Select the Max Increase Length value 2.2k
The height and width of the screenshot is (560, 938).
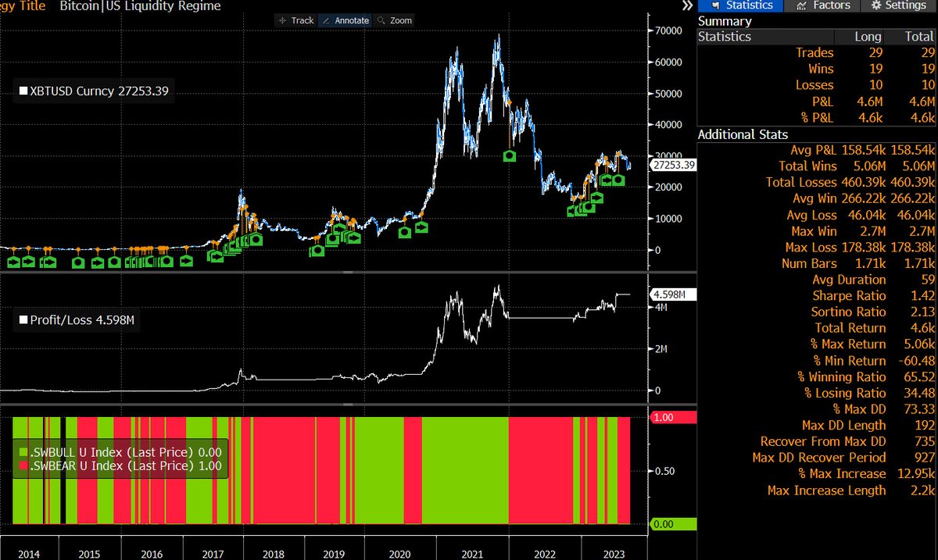(x=922, y=490)
